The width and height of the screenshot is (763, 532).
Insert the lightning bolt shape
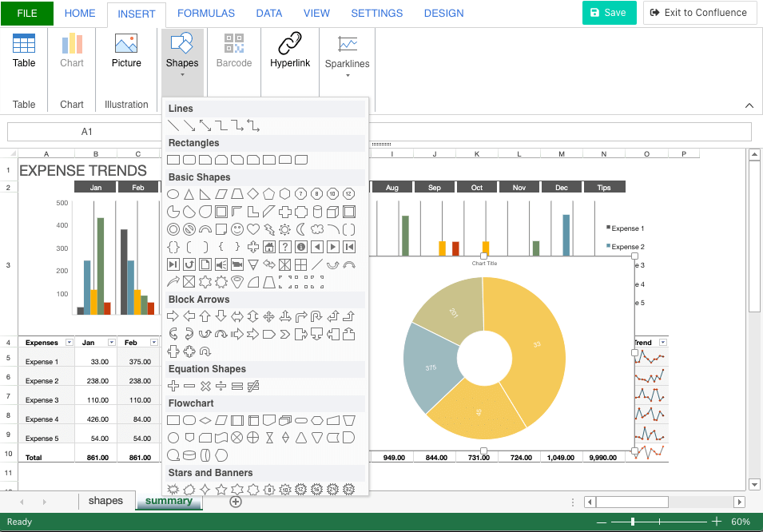coord(269,229)
